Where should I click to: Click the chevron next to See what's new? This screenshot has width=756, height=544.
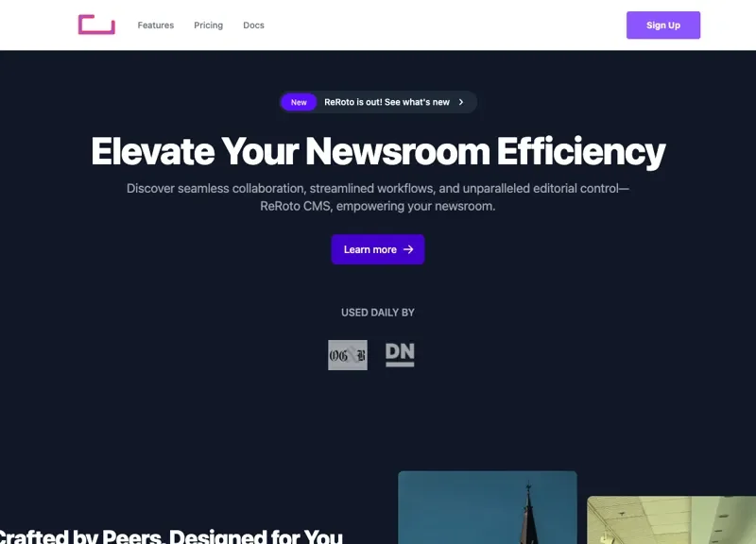(x=461, y=102)
